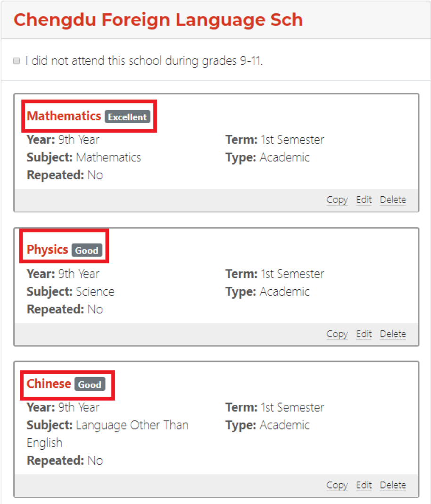Select the Excellent grade badge
Image resolution: width=431 pixels, height=504 pixels.
click(127, 117)
